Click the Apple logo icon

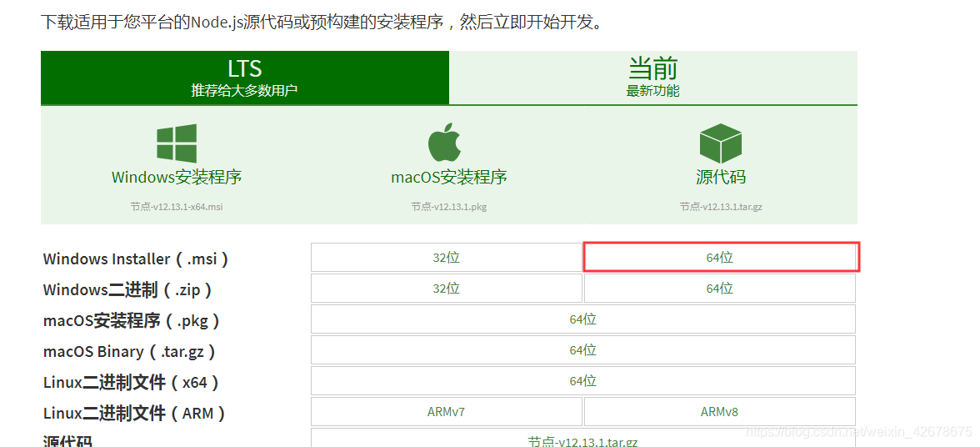pos(444,143)
